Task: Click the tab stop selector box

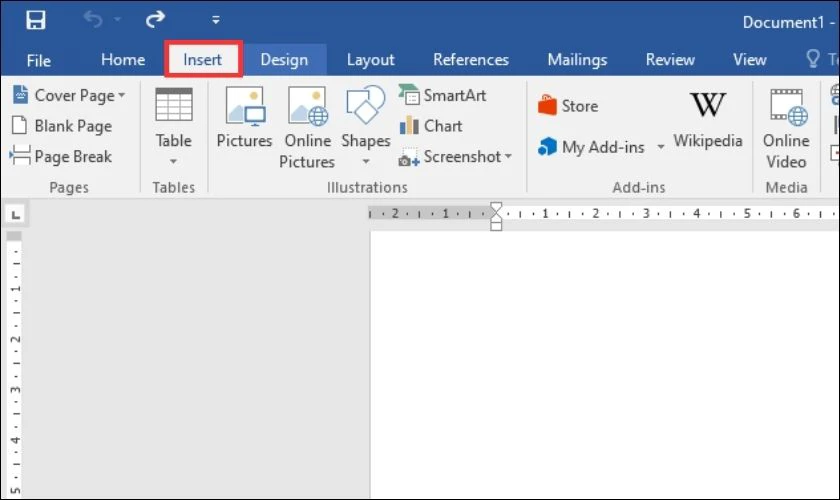Action: [x=16, y=215]
